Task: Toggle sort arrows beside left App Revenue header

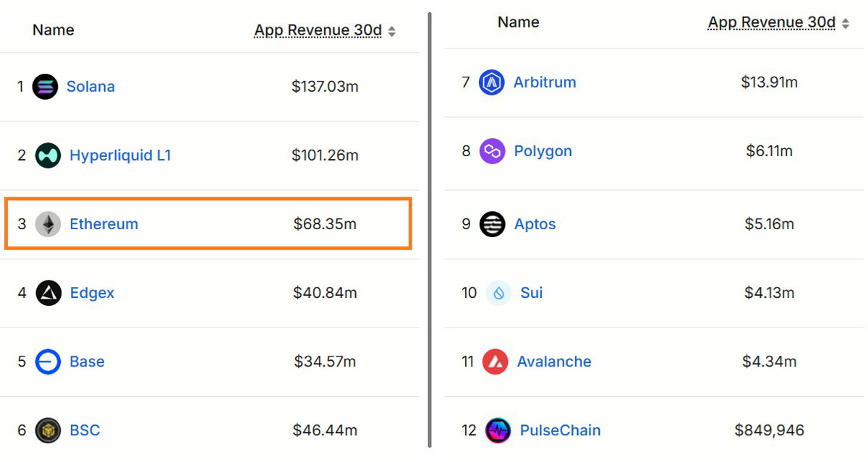Action: pos(391,31)
